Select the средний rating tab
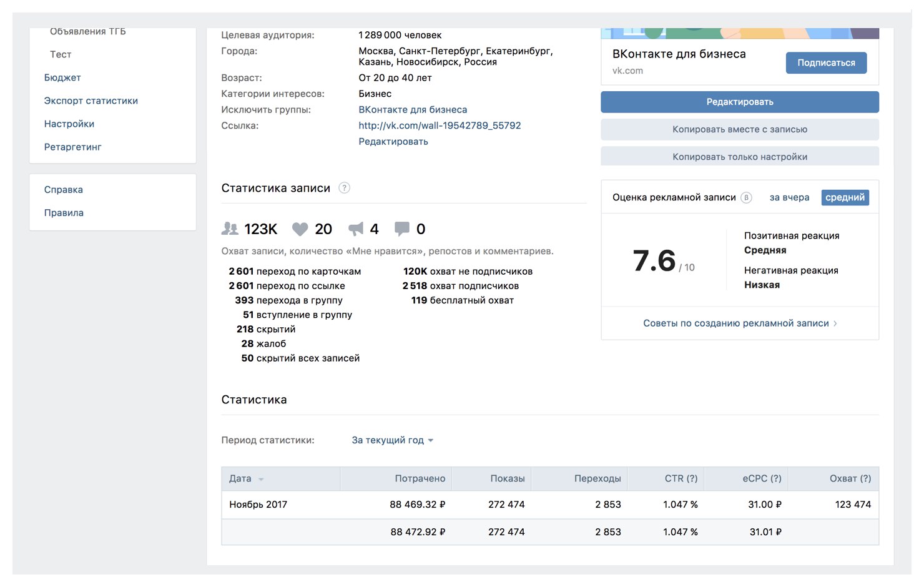 845,197
